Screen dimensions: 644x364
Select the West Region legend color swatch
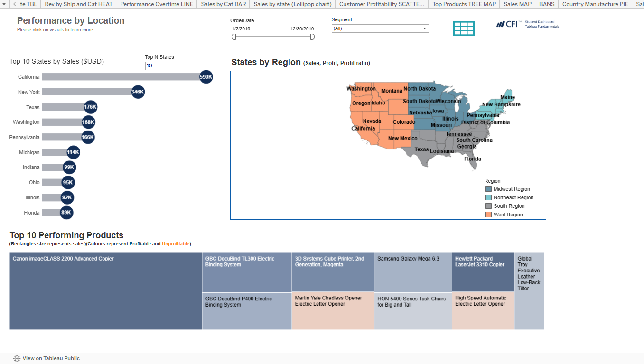point(488,215)
